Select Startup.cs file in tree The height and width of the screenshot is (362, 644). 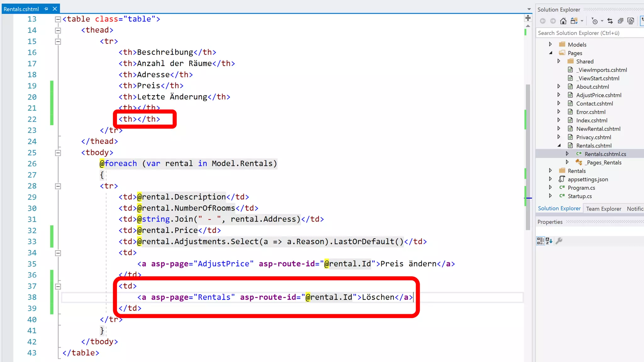tap(580, 196)
